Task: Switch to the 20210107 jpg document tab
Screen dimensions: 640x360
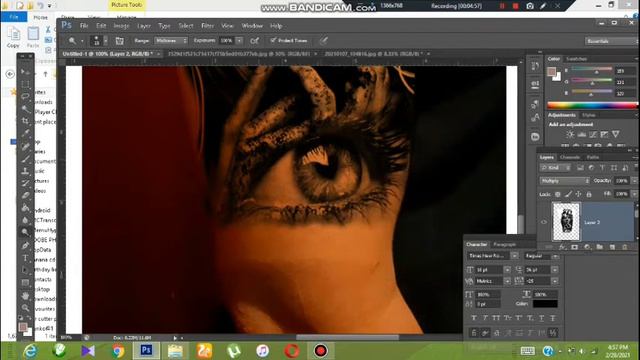Action: click(x=373, y=53)
